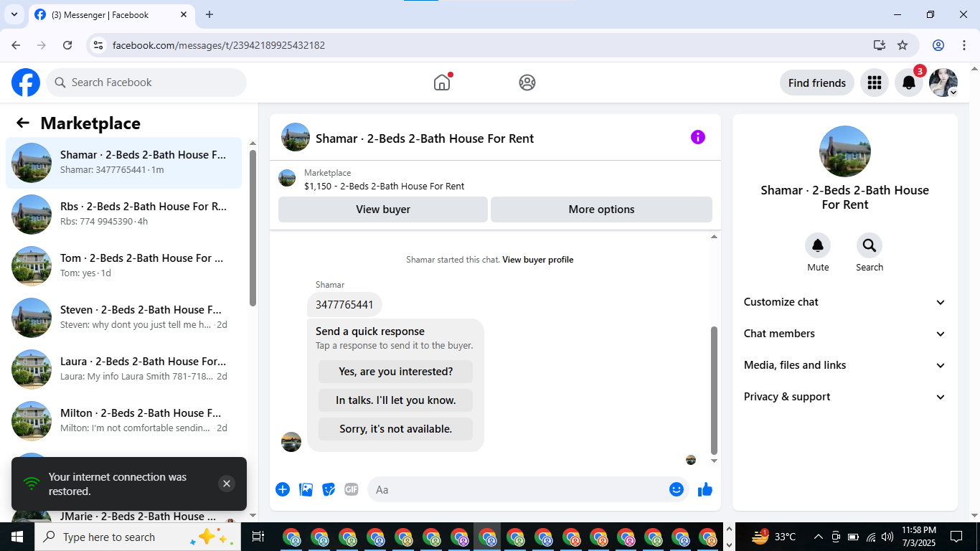Show hidden tray icons chevron
The height and width of the screenshot is (551, 980).
tap(818, 537)
